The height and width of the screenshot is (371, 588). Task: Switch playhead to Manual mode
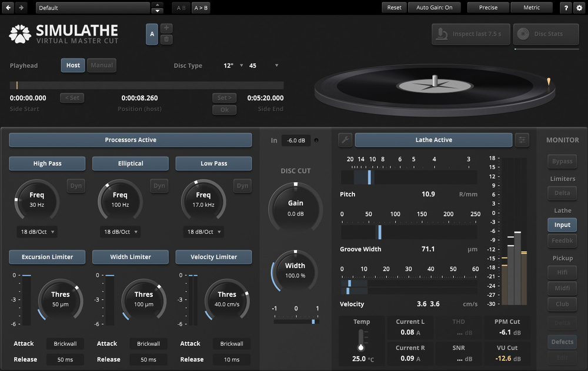(102, 65)
